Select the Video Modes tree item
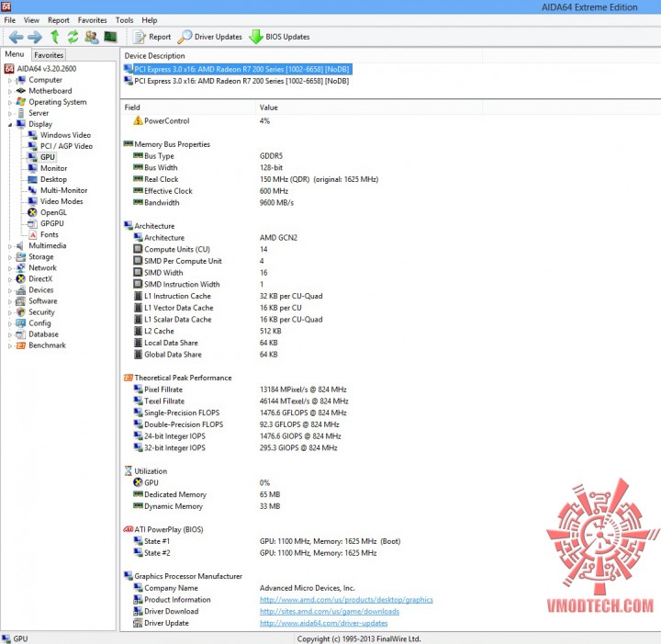 pos(55,201)
